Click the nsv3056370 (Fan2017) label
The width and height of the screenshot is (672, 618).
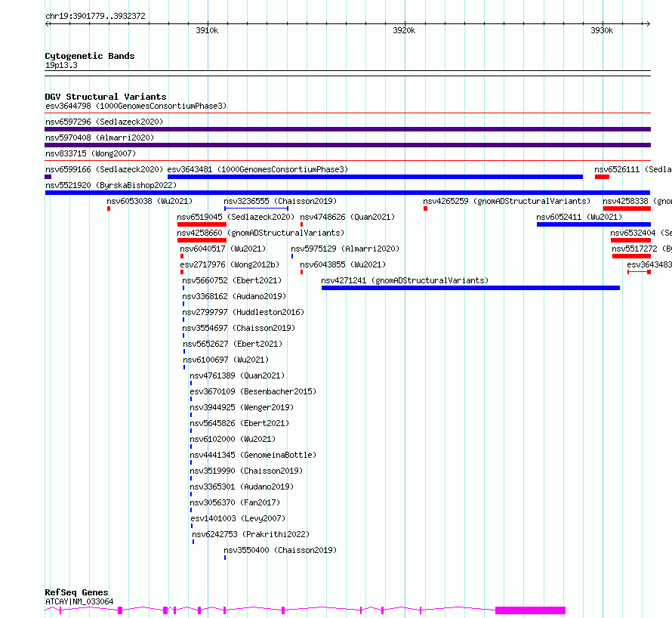tap(235, 502)
